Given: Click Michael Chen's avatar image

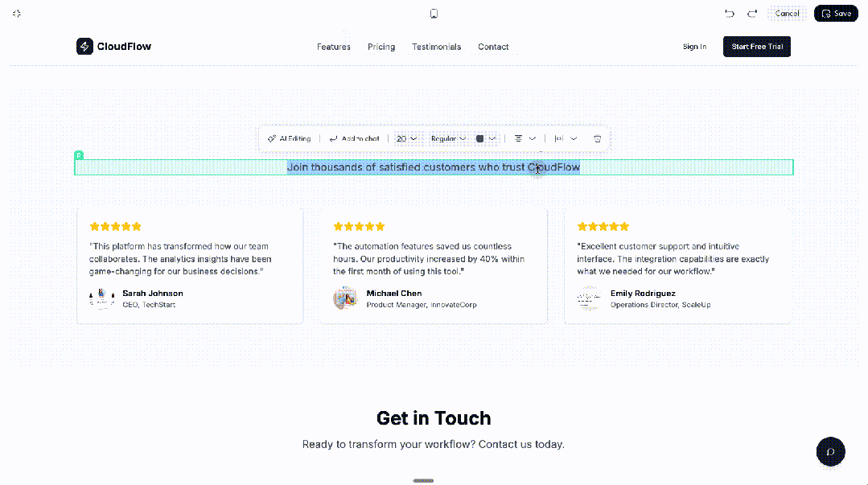Looking at the screenshot, I should click(x=345, y=298).
